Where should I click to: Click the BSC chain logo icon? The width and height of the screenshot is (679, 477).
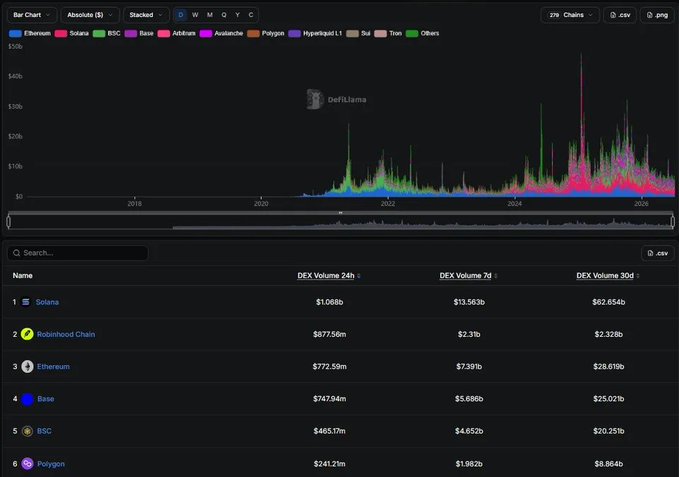click(27, 431)
